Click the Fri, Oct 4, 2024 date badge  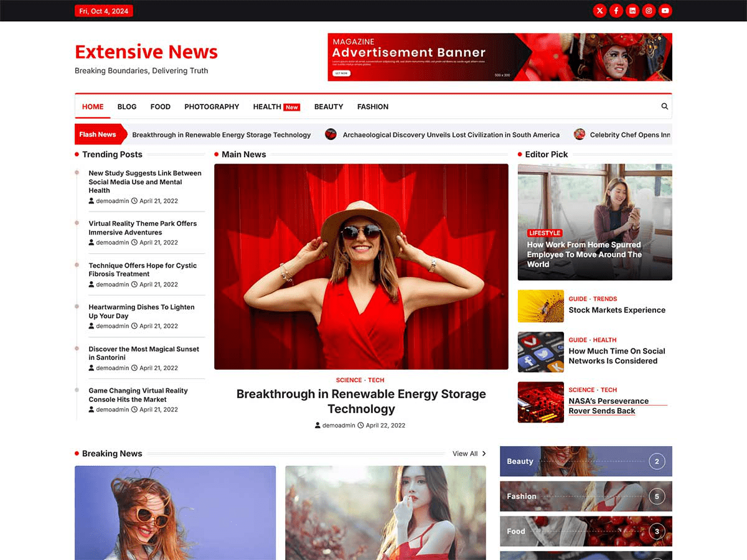103,11
